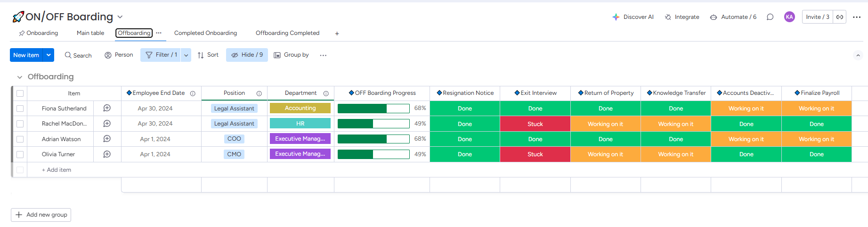Check the Fiona Sutherland row checkbox

[x=20, y=109]
